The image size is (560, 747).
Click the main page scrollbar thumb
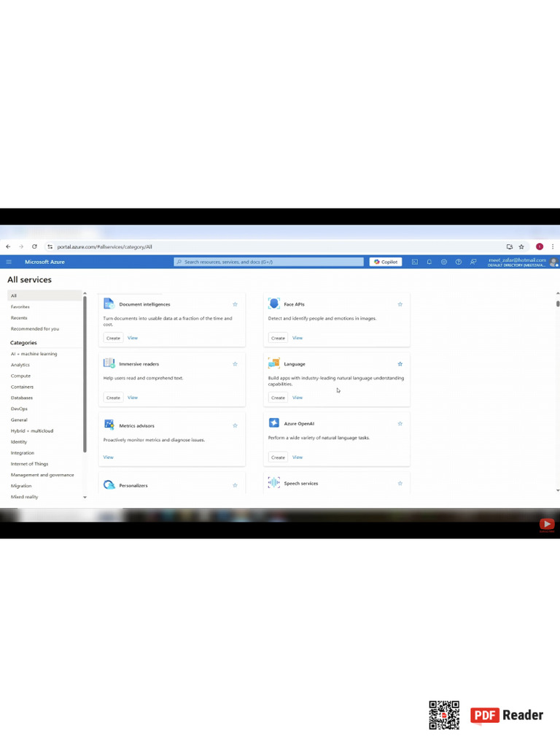coord(558,303)
